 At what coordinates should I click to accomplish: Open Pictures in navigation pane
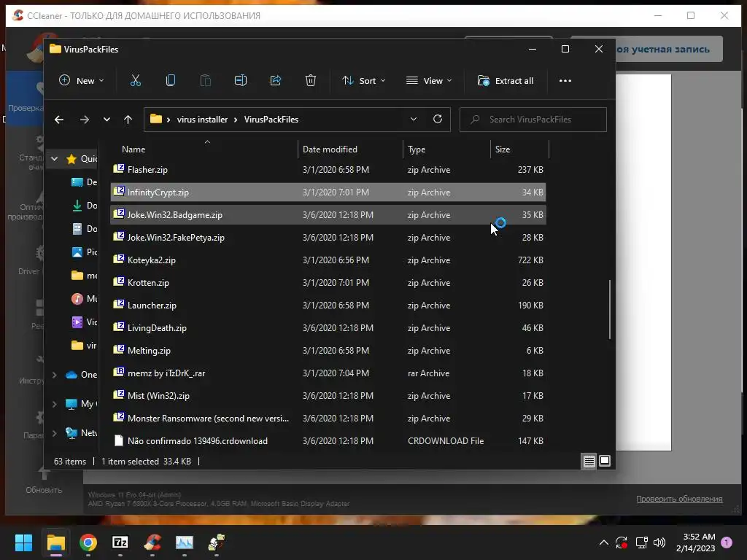(85, 252)
